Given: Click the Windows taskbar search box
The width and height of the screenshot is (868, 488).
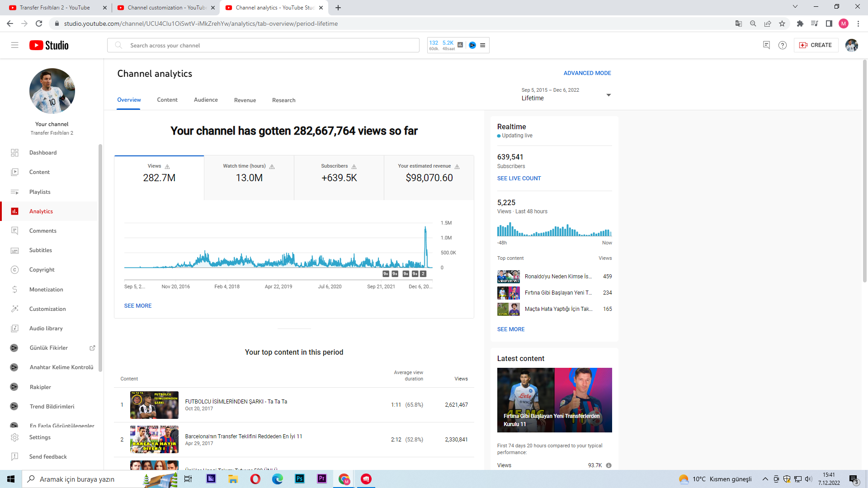Looking at the screenshot, I should tap(100, 479).
